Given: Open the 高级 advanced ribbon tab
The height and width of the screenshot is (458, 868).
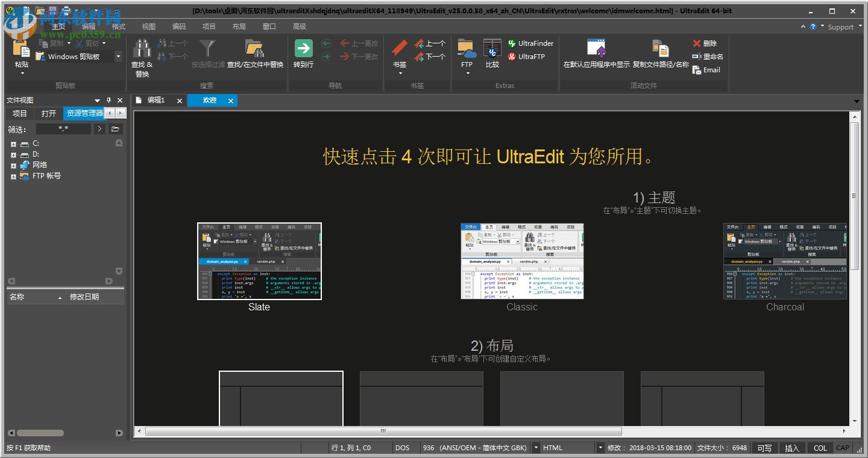Looking at the screenshot, I should (x=300, y=27).
